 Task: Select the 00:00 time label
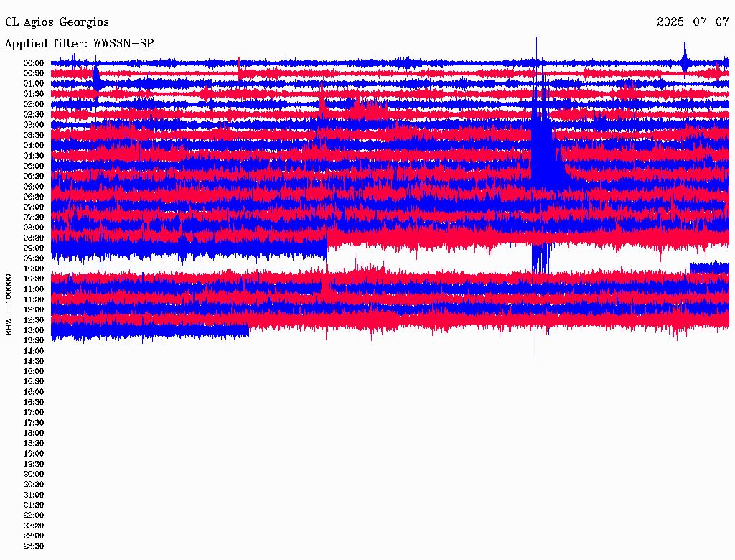click(x=34, y=63)
